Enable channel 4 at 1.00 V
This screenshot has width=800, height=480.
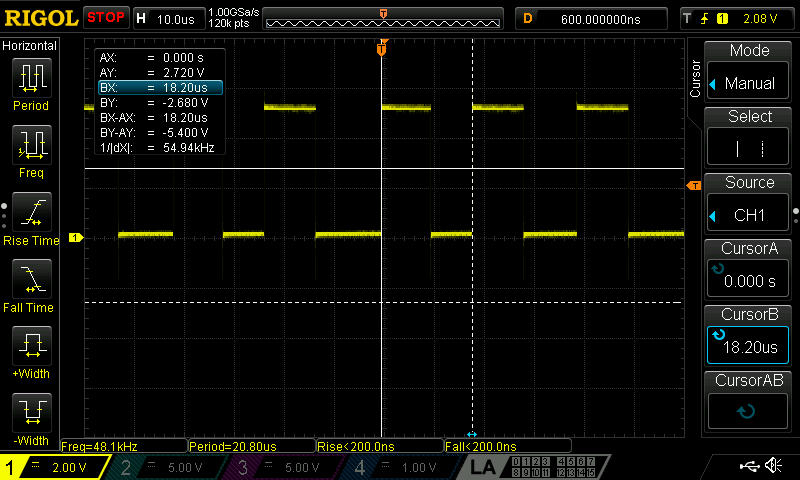pyautogui.click(x=398, y=467)
